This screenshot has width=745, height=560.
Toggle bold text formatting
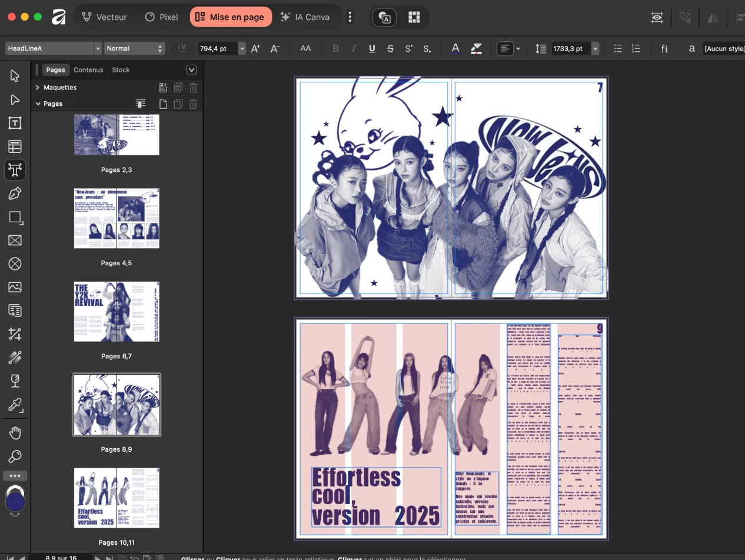click(335, 48)
